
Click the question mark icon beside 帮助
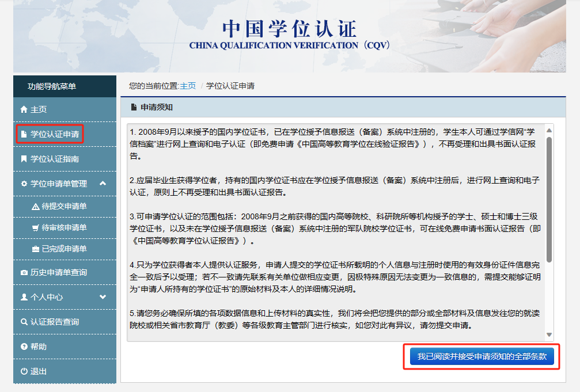(x=24, y=347)
